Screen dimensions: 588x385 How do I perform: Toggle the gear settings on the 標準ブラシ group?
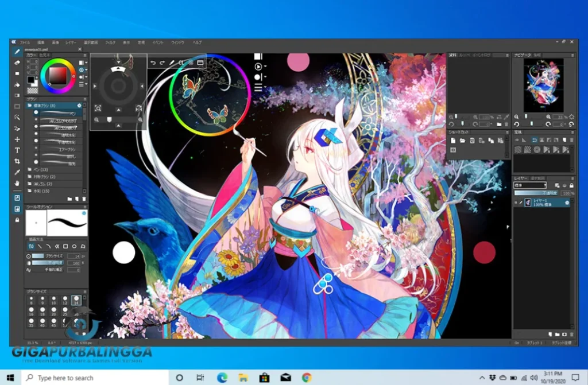point(79,105)
